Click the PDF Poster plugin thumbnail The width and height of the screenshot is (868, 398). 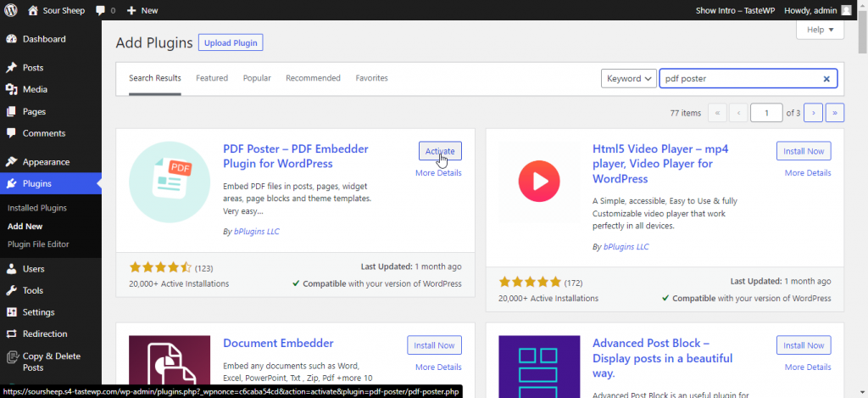click(x=170, y=182)
